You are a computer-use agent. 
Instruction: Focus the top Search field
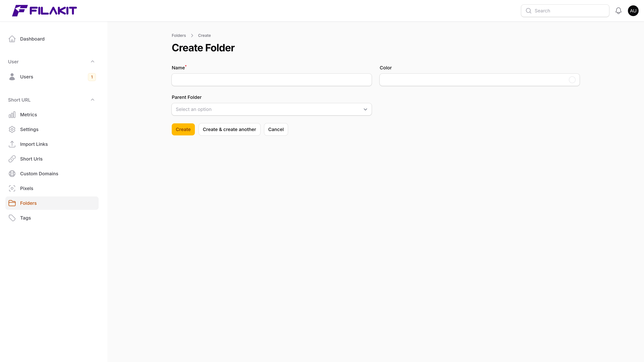565,11
